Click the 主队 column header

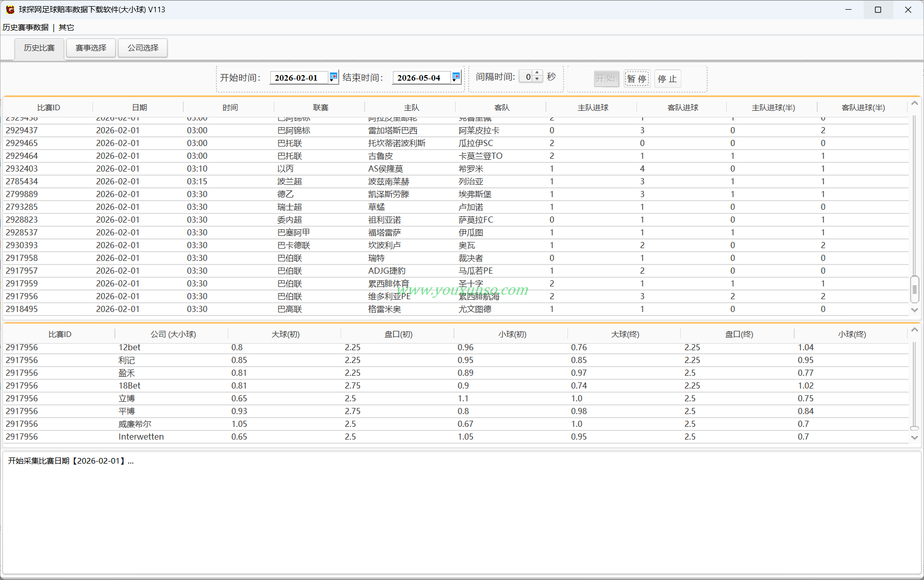click(x=411, y=108)
